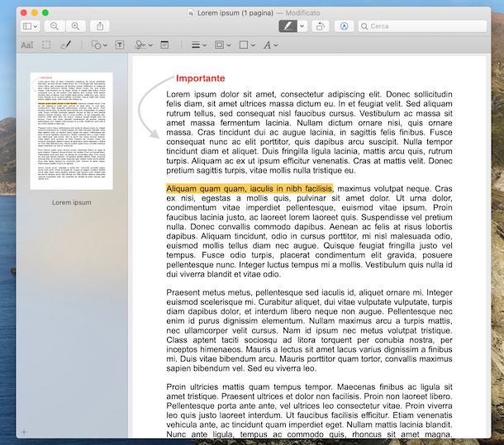Rotate the page with rotate icon
This screenshot has height=445, width=504.
tap(320, 26)
